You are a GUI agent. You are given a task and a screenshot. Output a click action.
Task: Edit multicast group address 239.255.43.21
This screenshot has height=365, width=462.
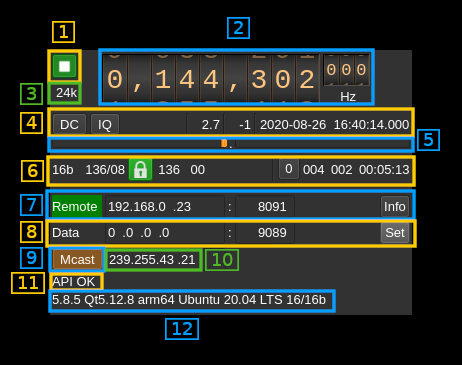[x=153, y=260]
